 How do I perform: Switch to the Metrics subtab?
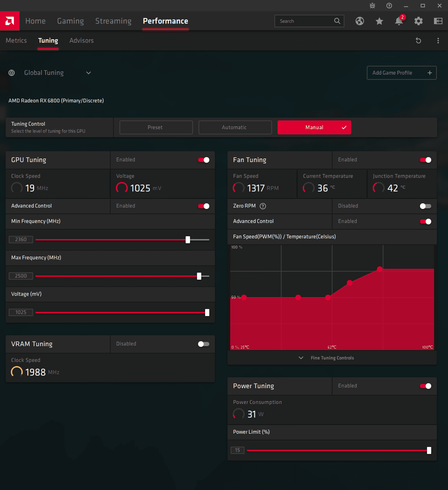click(x=16, y=41)
